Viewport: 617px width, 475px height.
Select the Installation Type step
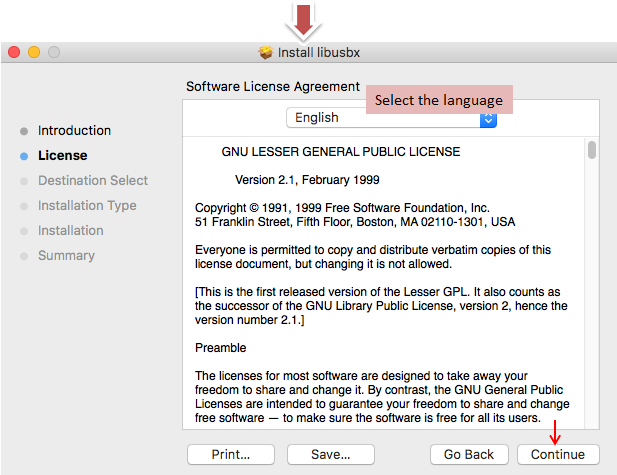tap(87, 206)
